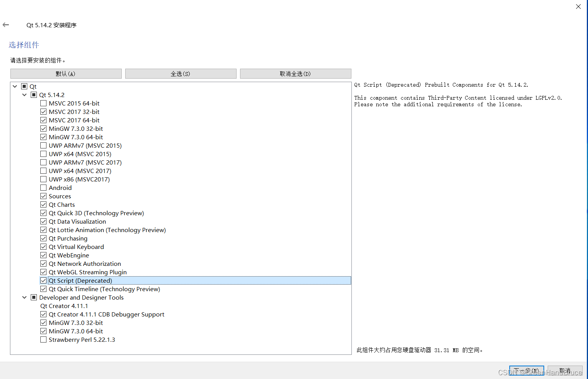The height and width of the screenshot is (379, 588).
Task: Uncheck Qt WebGL Streaming Plugin checkbox
Action: pos(43,272)
